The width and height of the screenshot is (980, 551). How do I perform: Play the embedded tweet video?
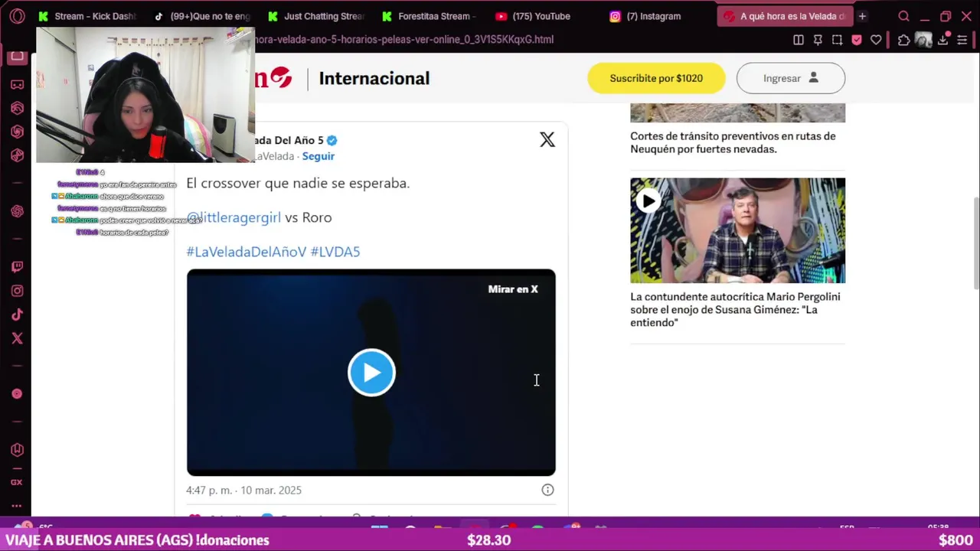coord(371,372)
